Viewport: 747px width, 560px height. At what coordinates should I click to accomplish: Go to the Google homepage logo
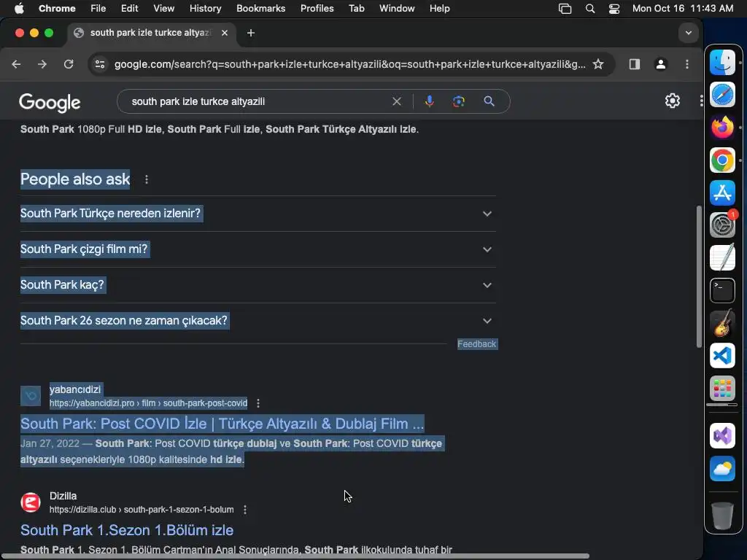50,102
